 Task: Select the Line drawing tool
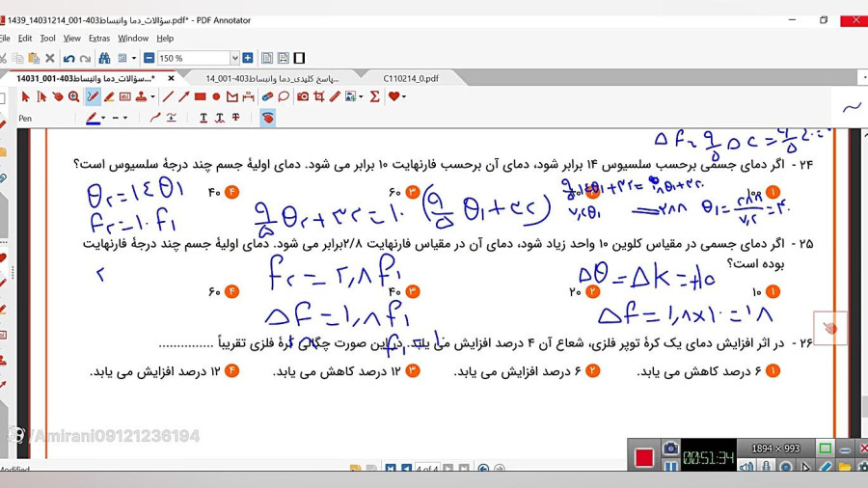(x=168, y=96)
